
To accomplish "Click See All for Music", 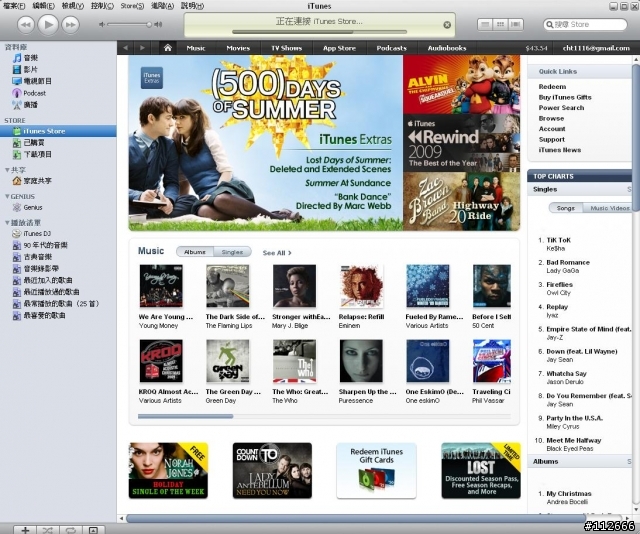I will (x=277, y=253).
